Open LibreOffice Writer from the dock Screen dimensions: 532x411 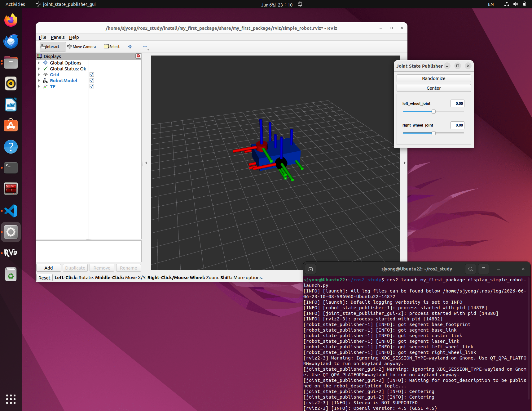pyautogui.click(x=11, y=105)
